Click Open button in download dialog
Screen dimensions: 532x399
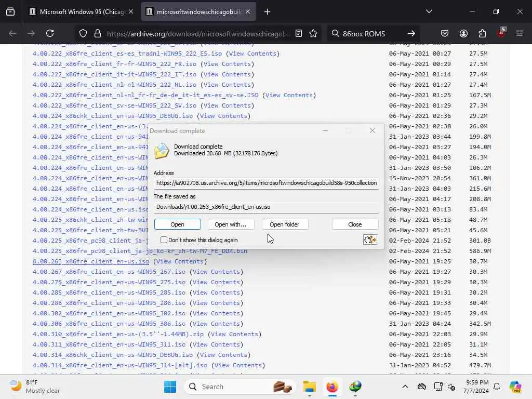178,224
